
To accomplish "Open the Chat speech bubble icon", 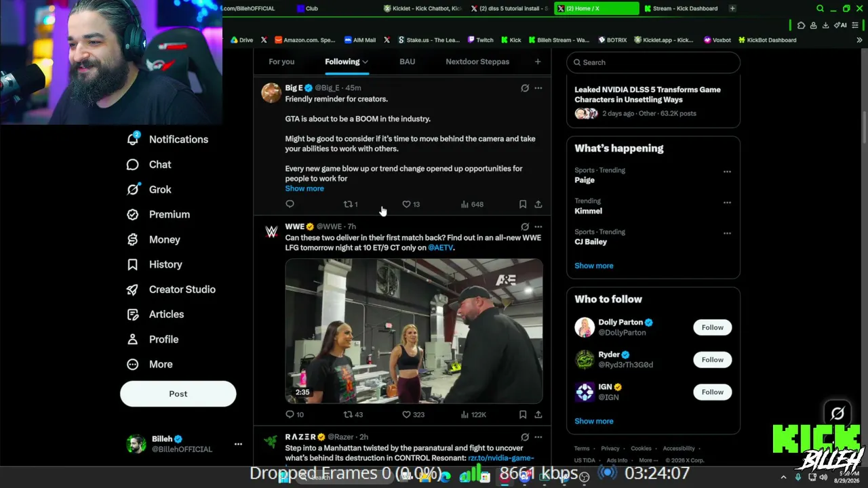I will tap(133, 165).
